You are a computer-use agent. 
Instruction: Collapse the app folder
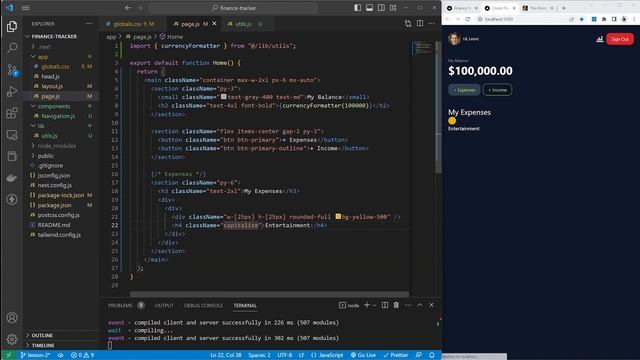[61, 56]
